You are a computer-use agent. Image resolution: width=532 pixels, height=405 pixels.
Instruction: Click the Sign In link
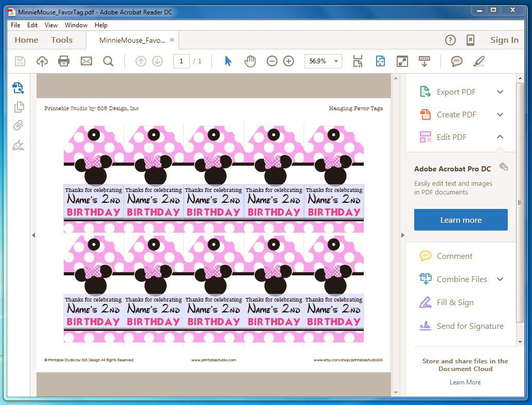point(504,40)
